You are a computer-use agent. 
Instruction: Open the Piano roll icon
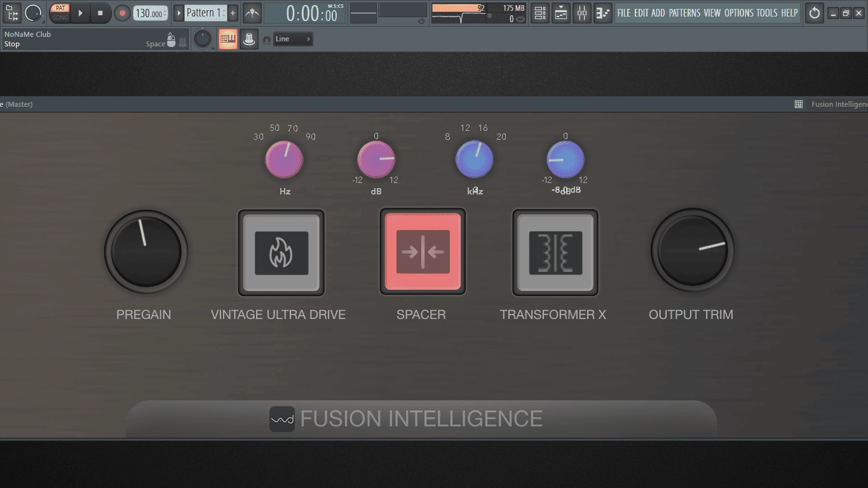coord(602,13)
